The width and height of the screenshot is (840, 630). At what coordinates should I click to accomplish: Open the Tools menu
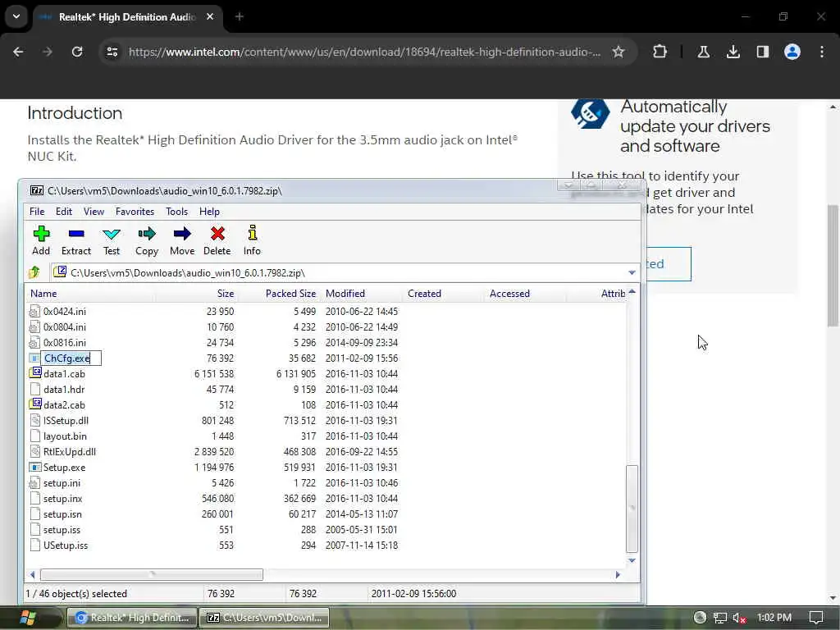[x=177, y=212]
